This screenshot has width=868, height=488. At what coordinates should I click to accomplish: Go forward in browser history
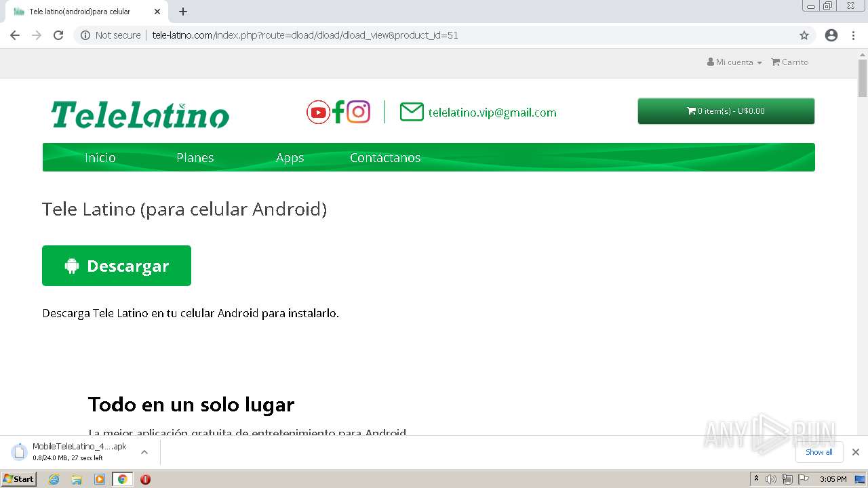(37, 35)
